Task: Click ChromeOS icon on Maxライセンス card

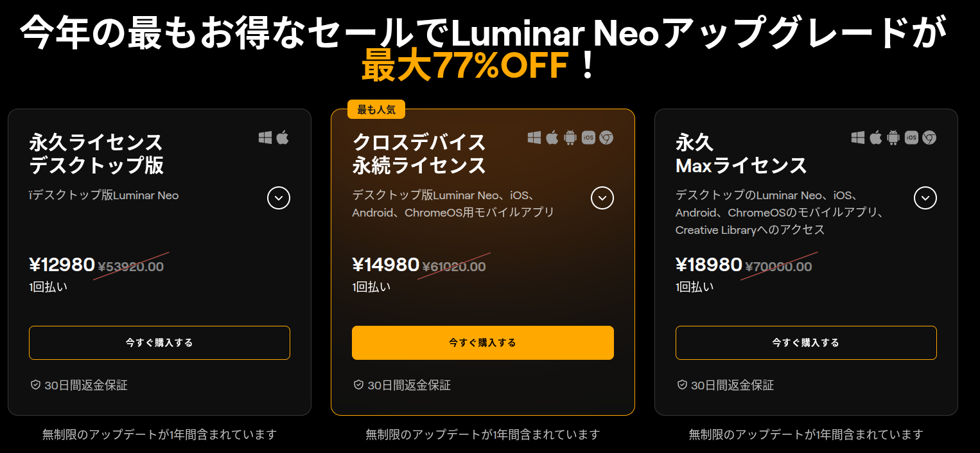Action: (x=929, y=138)
